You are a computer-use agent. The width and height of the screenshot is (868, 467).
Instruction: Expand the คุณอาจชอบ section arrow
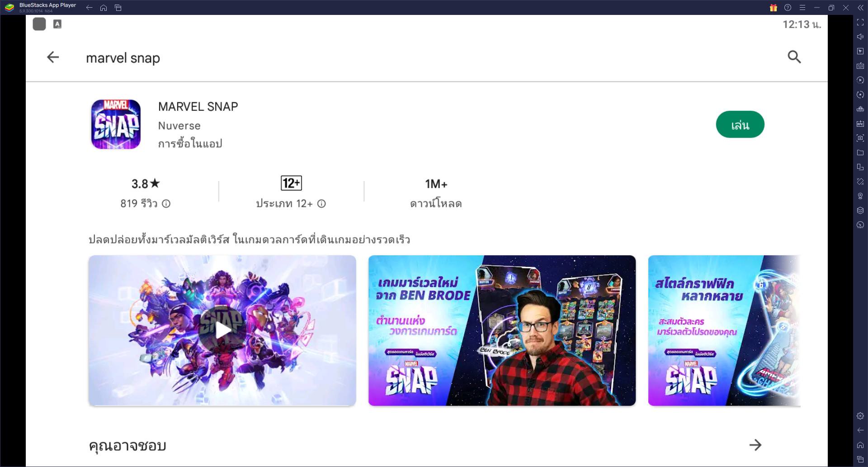coord(755,445)
